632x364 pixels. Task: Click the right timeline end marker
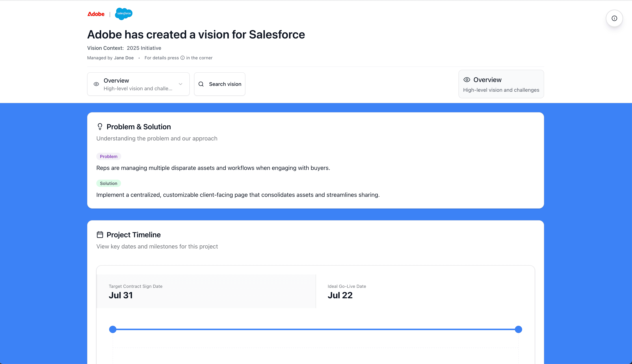pyautogui.click(x=518, y=329)
